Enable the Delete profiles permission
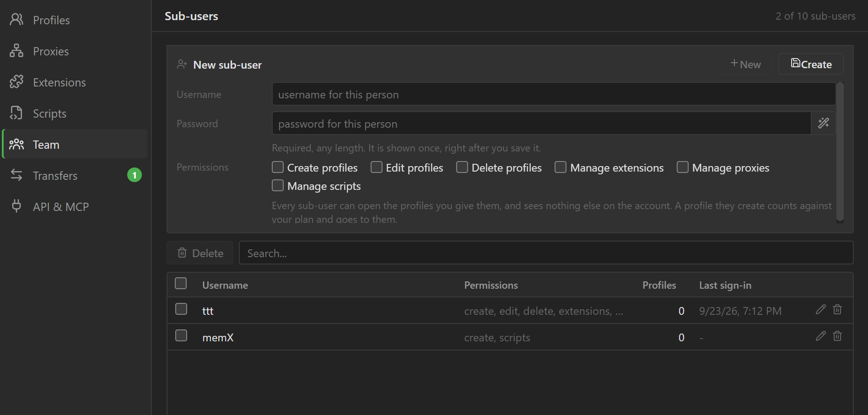This screenshot has width=868, height=415. [x=462, y=167]
